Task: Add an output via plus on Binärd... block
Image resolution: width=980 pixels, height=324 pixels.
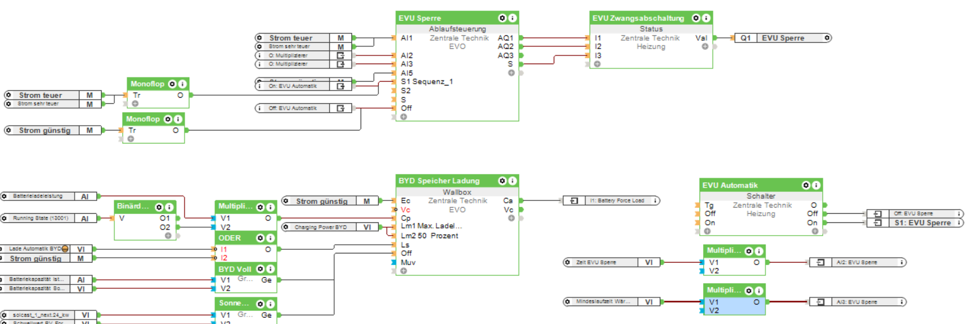Action: pos(168,235)
